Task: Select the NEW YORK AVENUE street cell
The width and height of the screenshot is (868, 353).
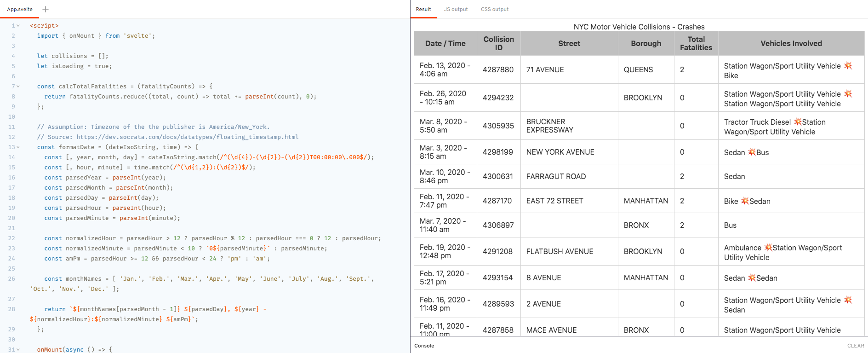Action: 569,152
